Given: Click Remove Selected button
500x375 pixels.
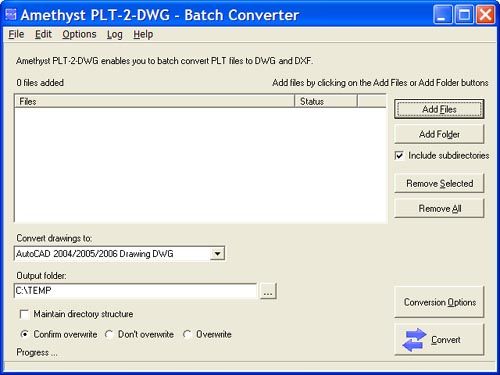Looking at the screenshot, I should (x=439, y=183).
